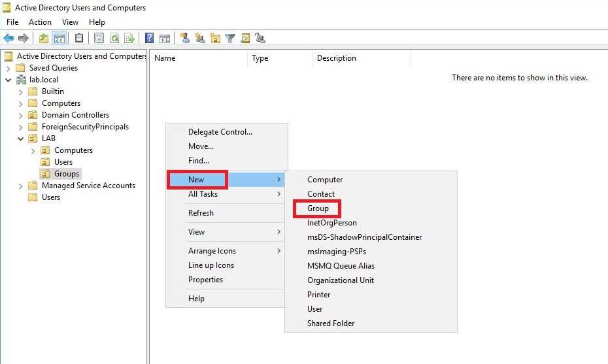Click the Export List toolbar icon
The height and width of the screenshot is (364, 608).
pos(129,38)
